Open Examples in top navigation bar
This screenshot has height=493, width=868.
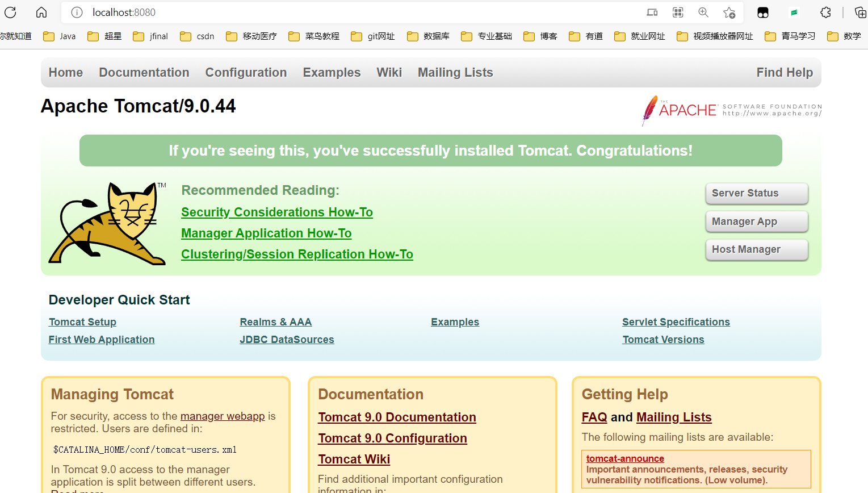(x=332, y=73)
